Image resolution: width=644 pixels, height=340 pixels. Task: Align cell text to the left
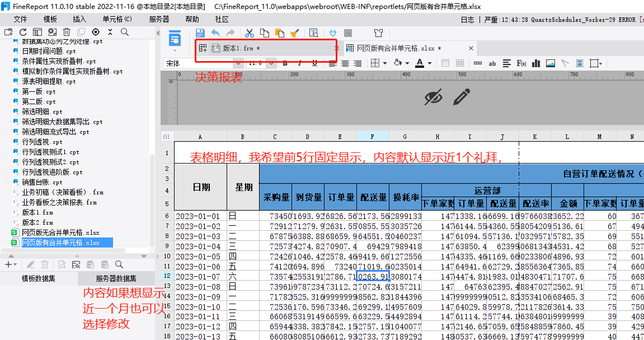[333, 63]
